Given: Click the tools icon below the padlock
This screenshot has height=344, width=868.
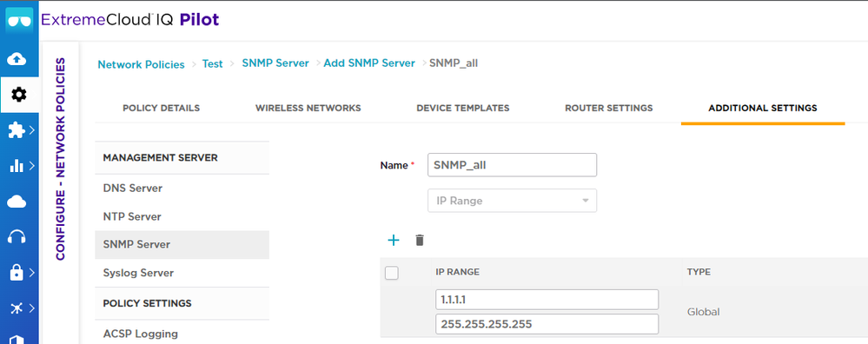Looking at the screenshot, I should click(17, 308).
